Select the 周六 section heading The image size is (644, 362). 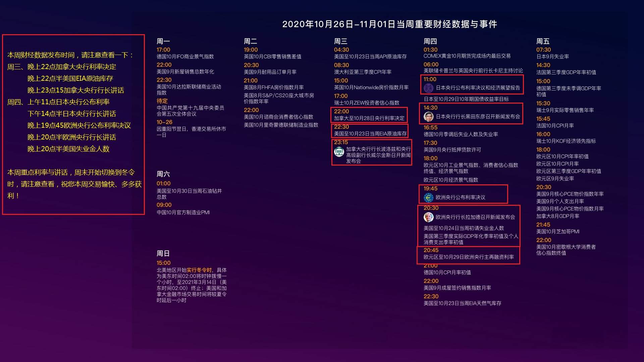163,174
